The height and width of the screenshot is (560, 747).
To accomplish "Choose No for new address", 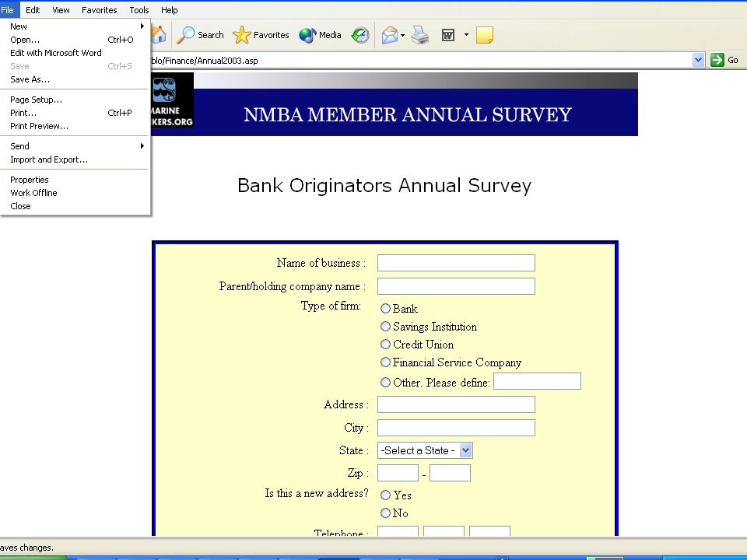I will (385, 513).
